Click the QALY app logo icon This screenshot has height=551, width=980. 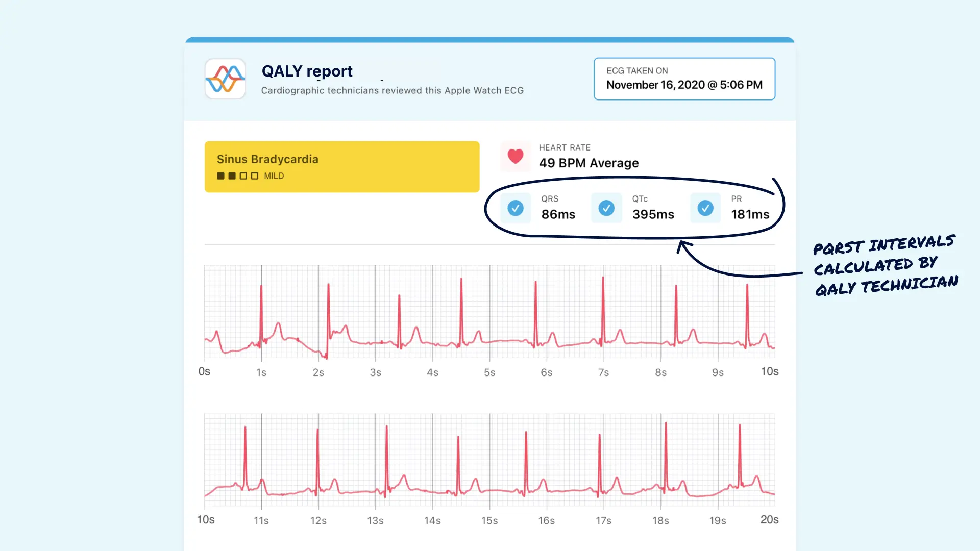225,79
